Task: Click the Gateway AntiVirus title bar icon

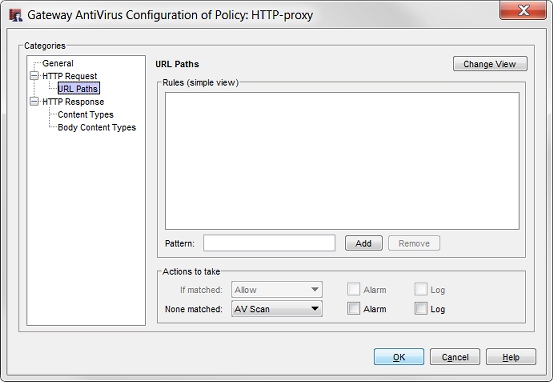Action: [x=16, y=15]
